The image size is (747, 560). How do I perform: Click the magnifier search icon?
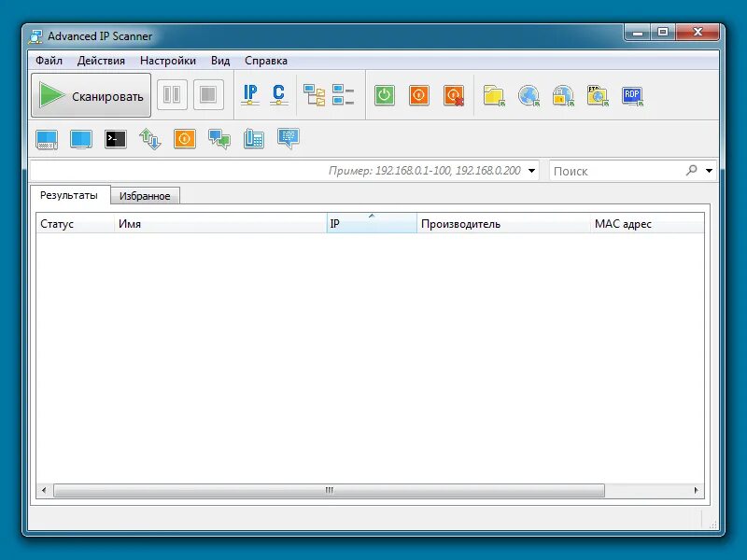(x=692, y=170)
